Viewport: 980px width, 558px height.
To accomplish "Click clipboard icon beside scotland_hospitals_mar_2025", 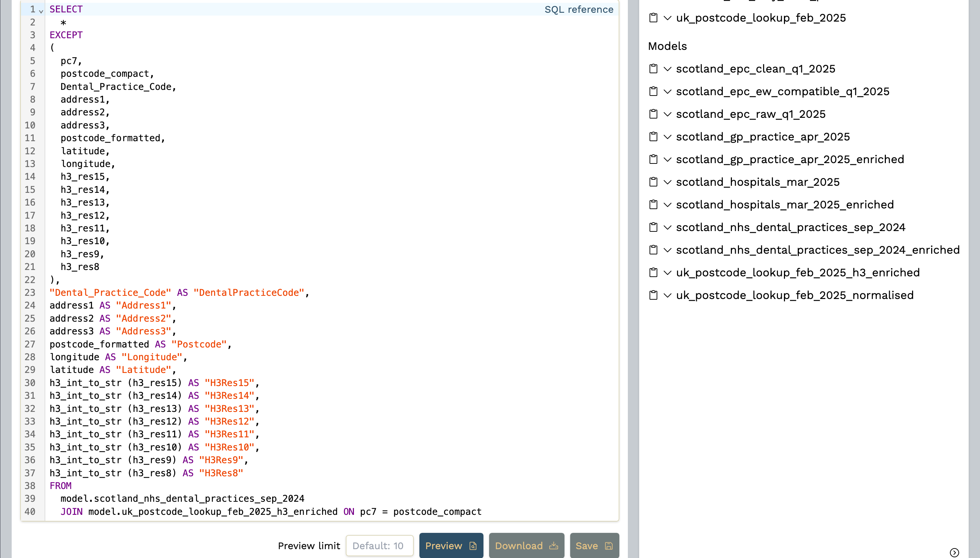I will (x=653, y=182).
